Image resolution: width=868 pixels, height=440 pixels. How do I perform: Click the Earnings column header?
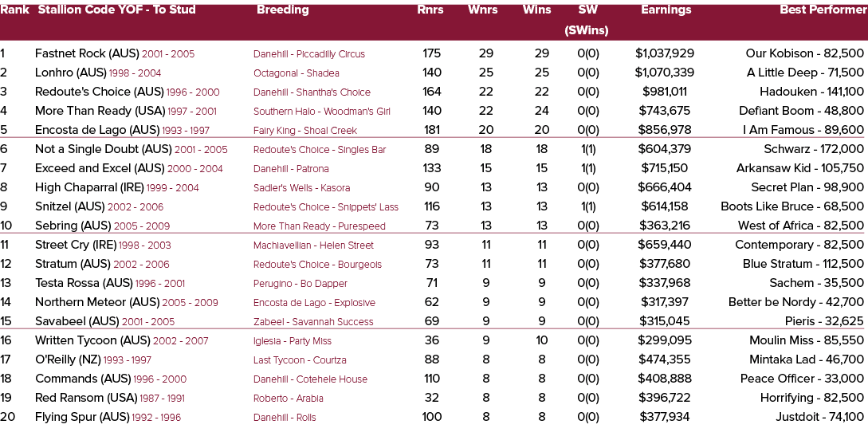[x=666, y=10]
